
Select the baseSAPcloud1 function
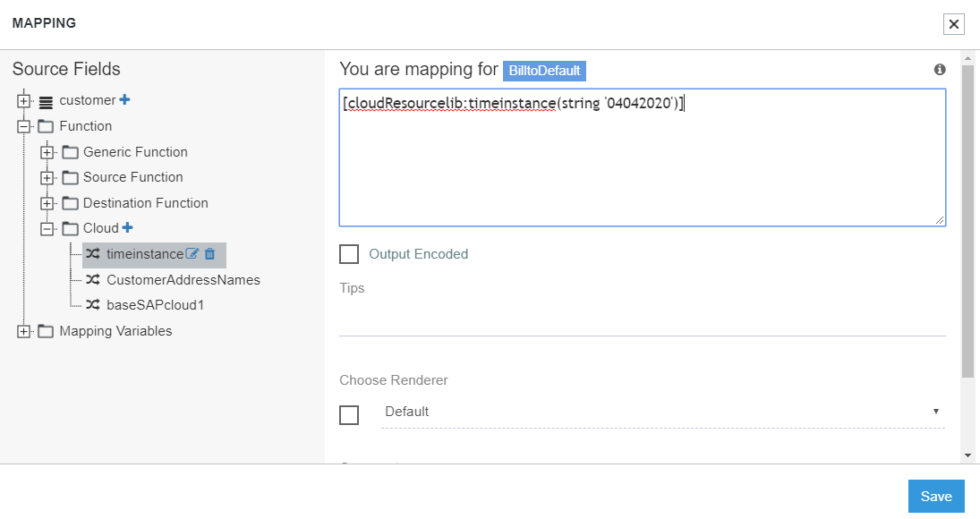tap(155, 305)
